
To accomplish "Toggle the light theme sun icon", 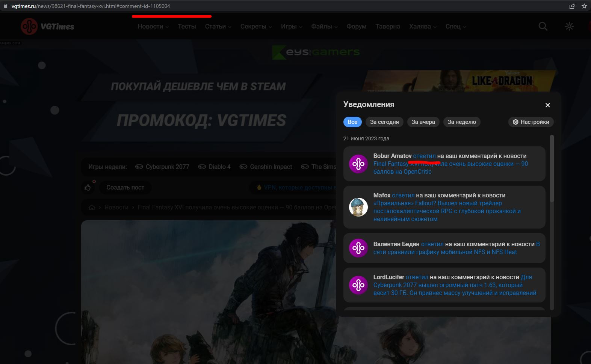I will (x=569, y=26).
